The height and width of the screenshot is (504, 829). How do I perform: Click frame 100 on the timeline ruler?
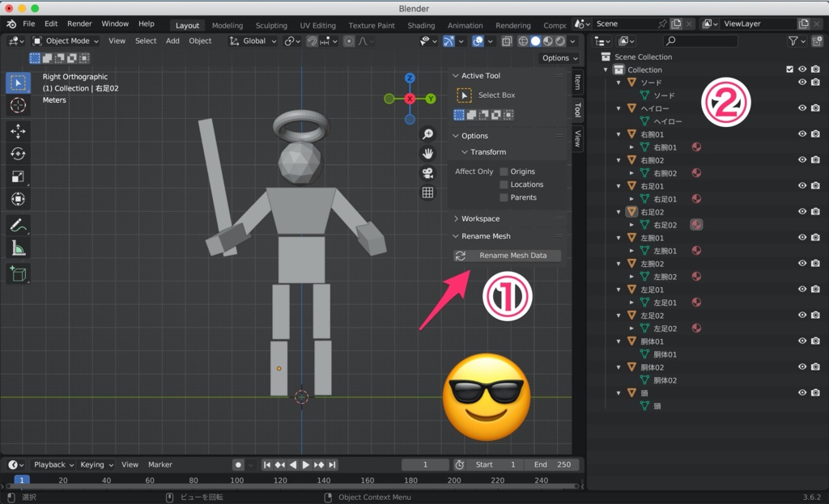pos(236,481)
